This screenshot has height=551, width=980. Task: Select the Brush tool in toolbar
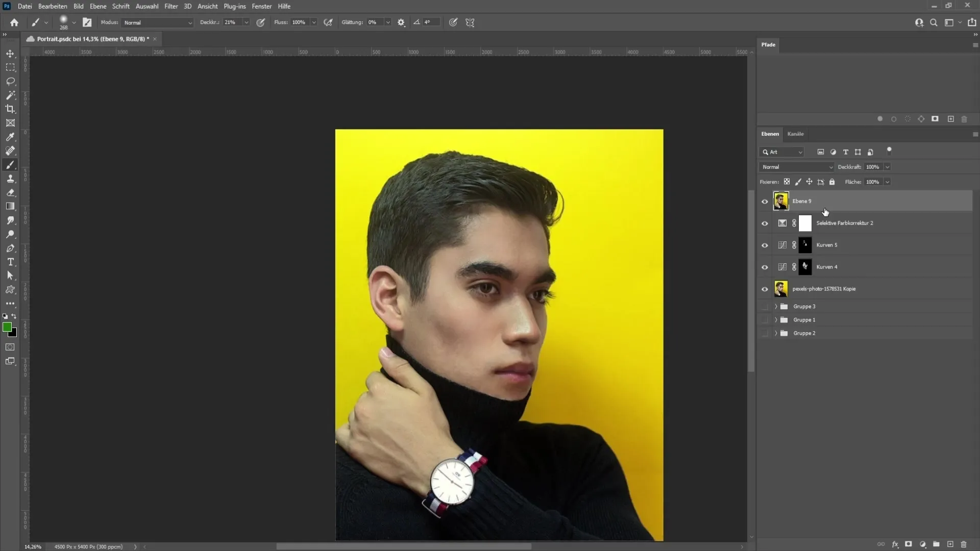coord(10,164)
